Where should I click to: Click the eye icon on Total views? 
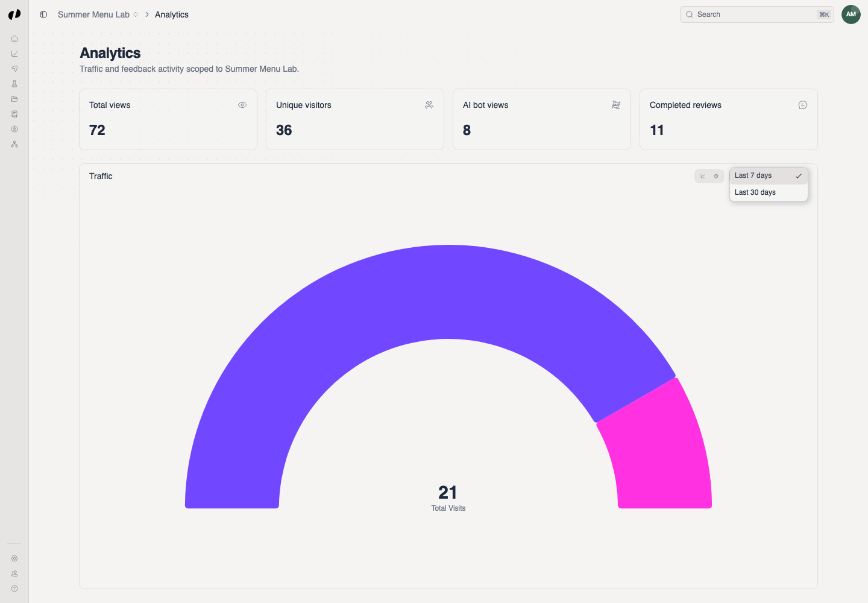242,105
